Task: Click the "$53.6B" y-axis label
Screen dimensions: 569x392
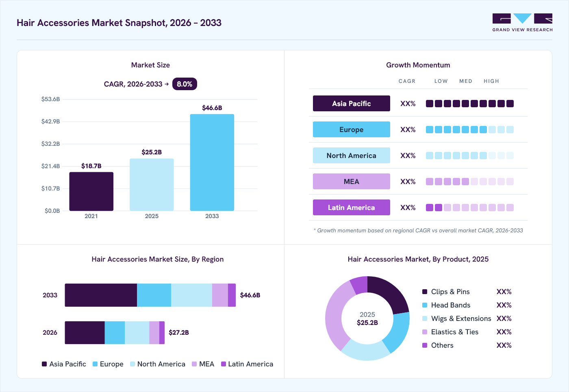Action: pos(50,99)
